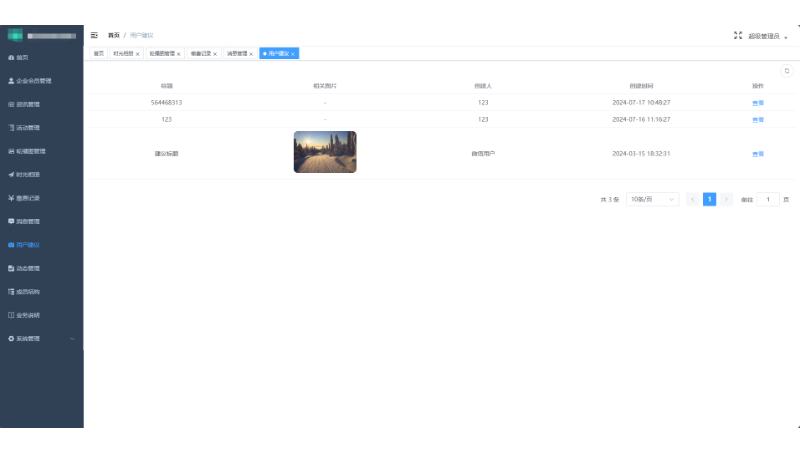
Task: Open 轮播图管理 image-icon sidebar item
Action: tap(42, 152)
